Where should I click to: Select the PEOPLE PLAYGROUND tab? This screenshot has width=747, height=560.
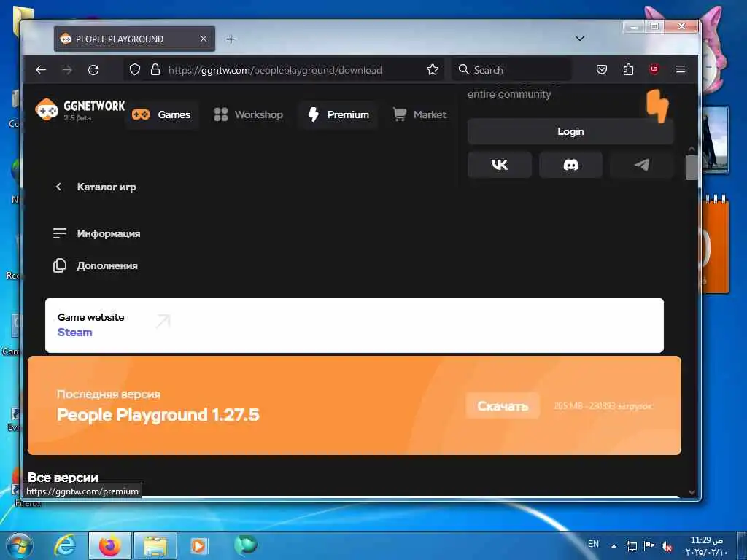click(x=134, y=39)
